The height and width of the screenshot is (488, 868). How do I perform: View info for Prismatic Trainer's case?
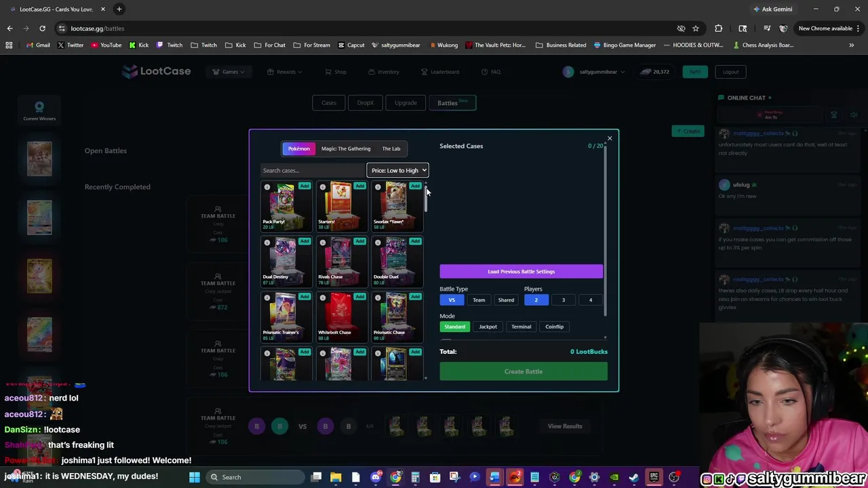pyautogui.click(x=267, y=298)
